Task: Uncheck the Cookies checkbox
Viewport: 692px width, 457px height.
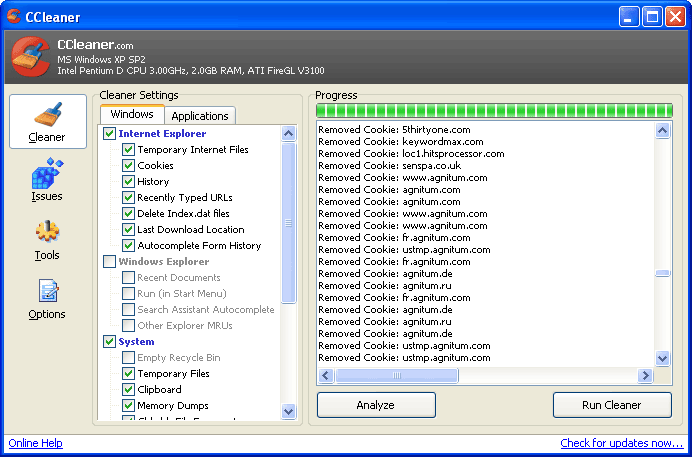Action: pyautogui.click(x=128, y=165)
